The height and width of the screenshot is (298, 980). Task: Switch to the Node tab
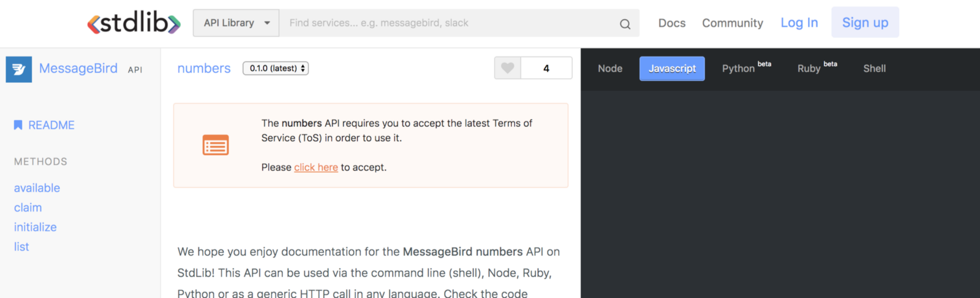(x=610, y=69)
